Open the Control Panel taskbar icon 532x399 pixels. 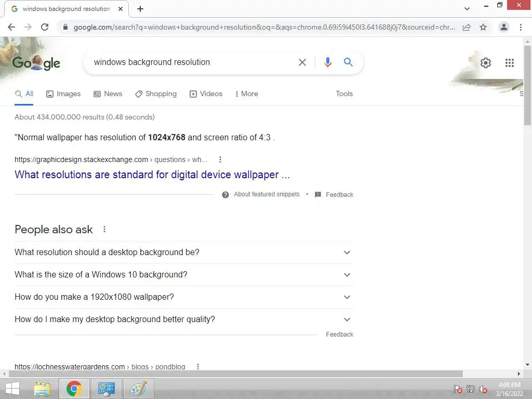pos(106,389)
